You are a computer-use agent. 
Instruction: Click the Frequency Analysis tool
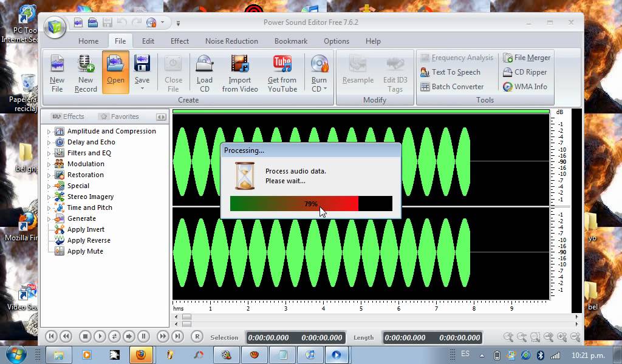tap(457, 58)
